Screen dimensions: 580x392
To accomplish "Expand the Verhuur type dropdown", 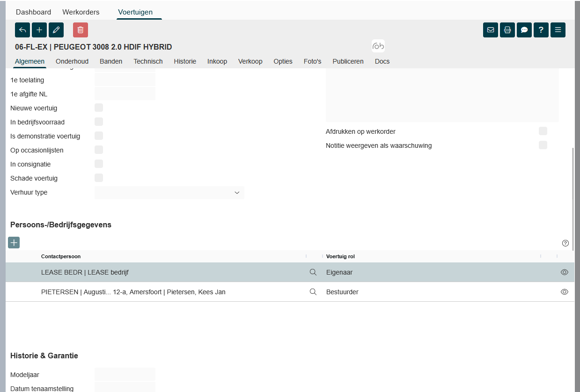I will [169, 193].
